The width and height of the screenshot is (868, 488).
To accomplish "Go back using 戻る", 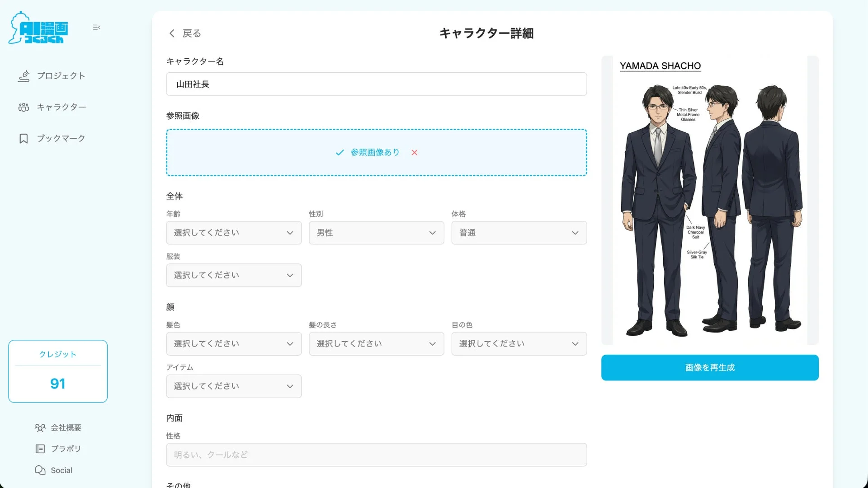I will pos(185,33).
